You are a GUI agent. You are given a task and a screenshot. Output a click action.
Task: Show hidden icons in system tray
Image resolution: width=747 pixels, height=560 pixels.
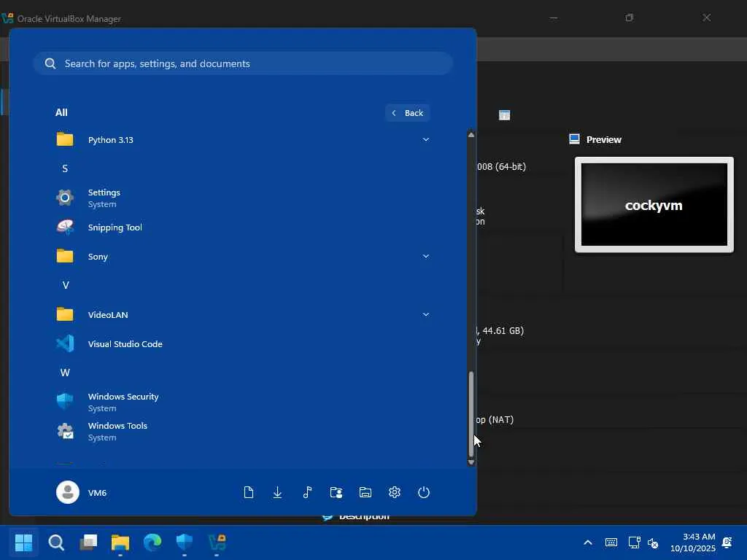(x=587, y=542)
